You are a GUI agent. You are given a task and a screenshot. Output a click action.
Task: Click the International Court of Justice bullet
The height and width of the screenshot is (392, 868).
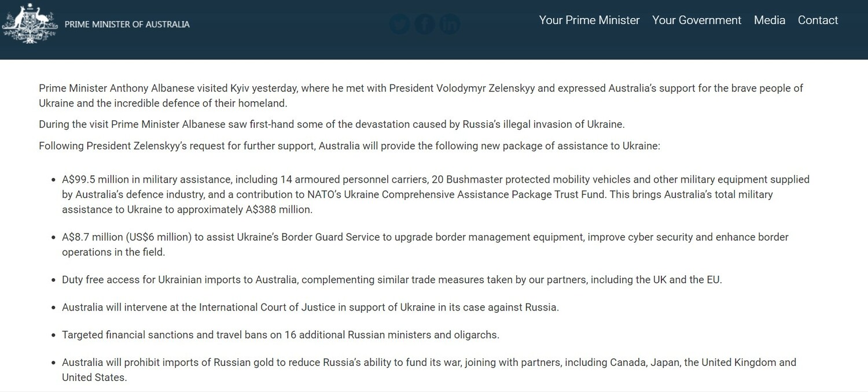tap(310, 308)
